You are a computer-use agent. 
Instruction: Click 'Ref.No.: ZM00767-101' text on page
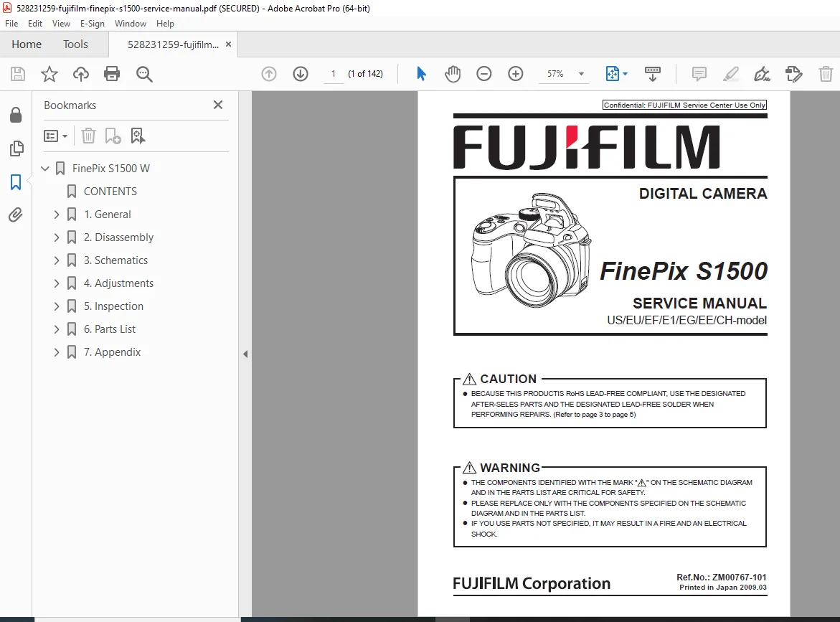[722, 578]
